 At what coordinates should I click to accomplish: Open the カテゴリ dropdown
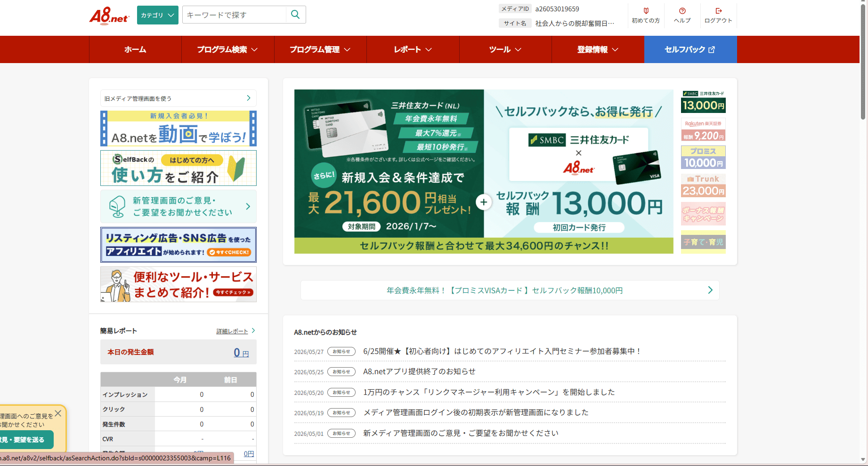coord(158,15)
